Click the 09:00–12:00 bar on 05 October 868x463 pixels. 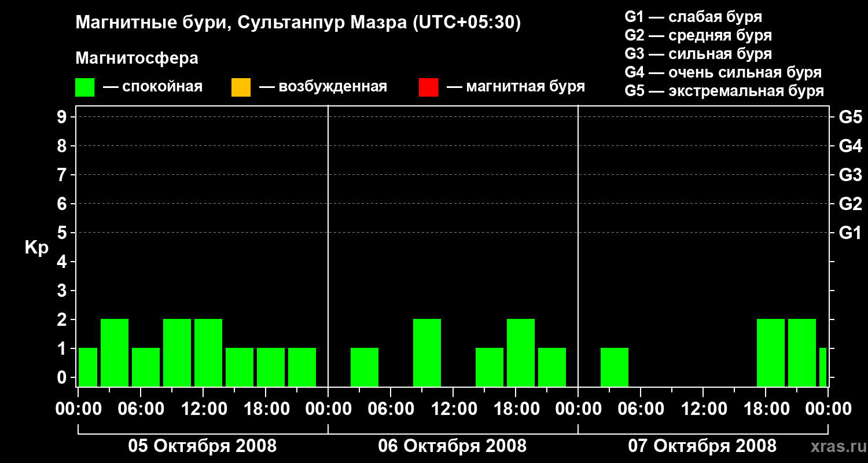click(x=177, y=352)
